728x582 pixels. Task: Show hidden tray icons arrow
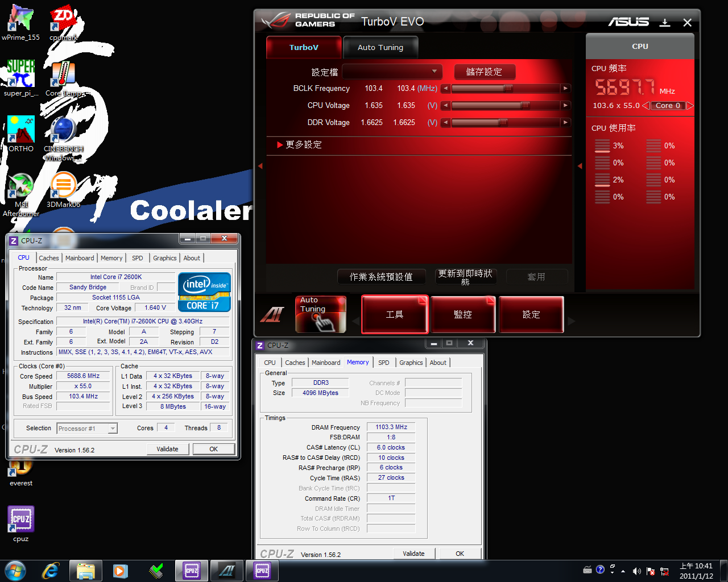click(623, 571)
